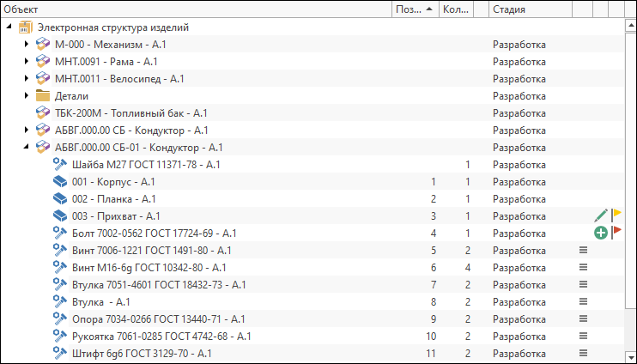
Task: Expand the МНТ.0091 - Рама node
Action: point(27,62)
